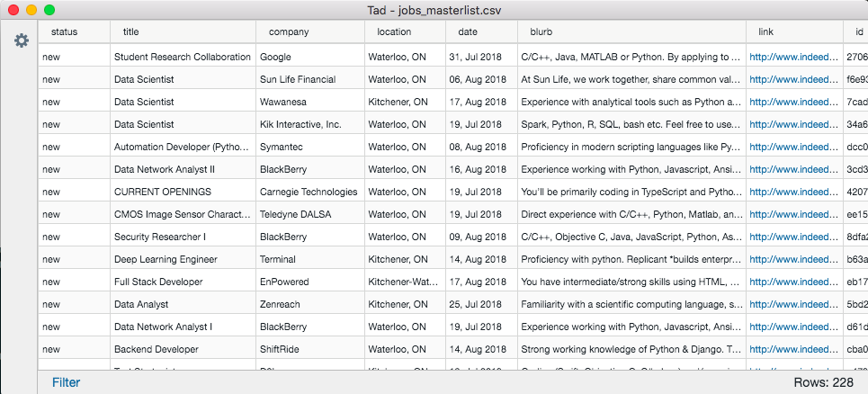
Task: Open the indeed link for Wawanesa row
Action: coord(794,102)
